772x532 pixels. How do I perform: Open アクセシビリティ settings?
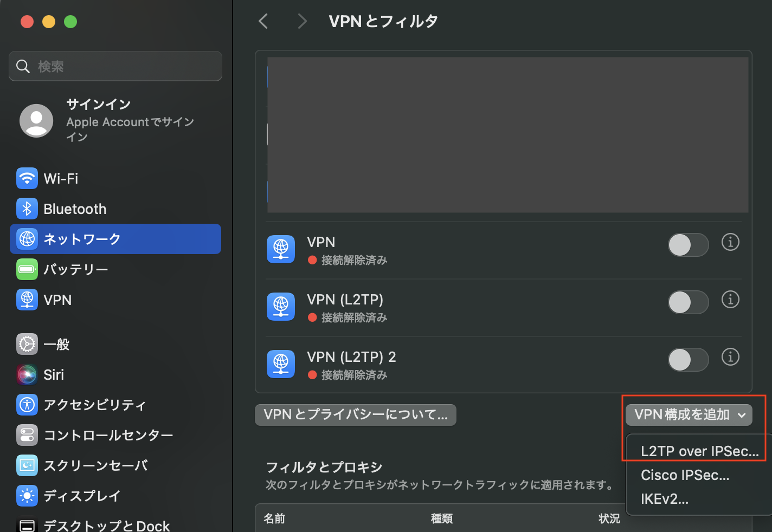pyautogui.click(x=115, y=405)
